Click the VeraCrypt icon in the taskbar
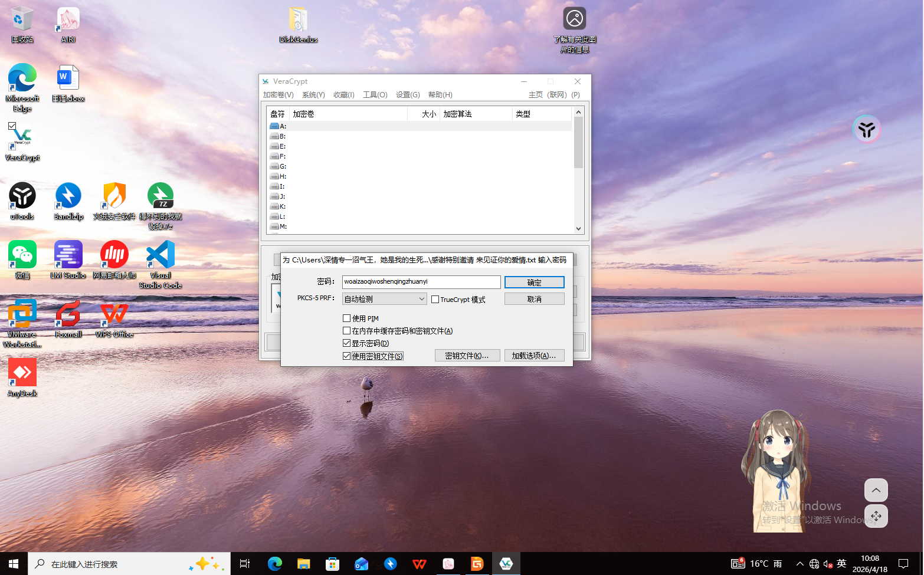924x575 pixels. [x=506, y=564]
